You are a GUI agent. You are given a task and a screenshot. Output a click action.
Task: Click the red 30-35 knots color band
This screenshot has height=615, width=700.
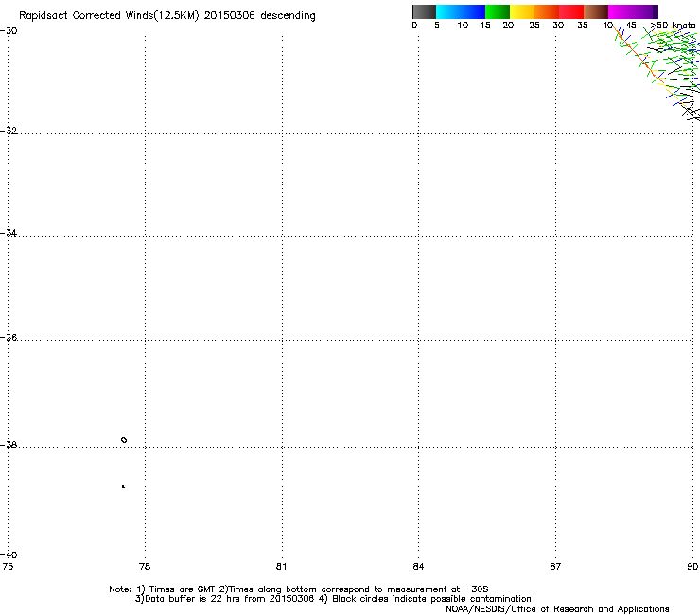click(571, 11)
